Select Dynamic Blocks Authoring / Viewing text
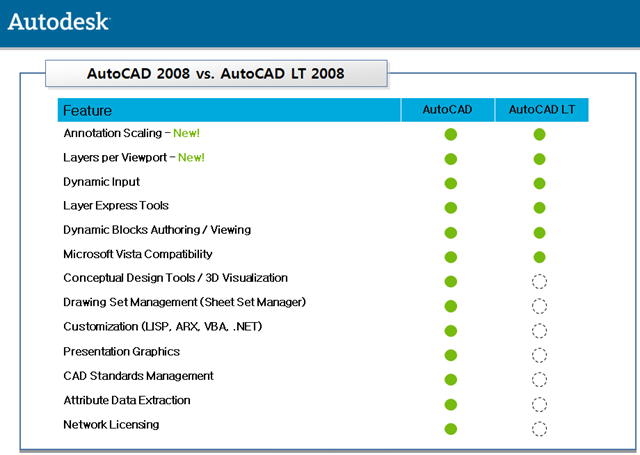Viewport: 640px width, 455px height. point(157,230)
